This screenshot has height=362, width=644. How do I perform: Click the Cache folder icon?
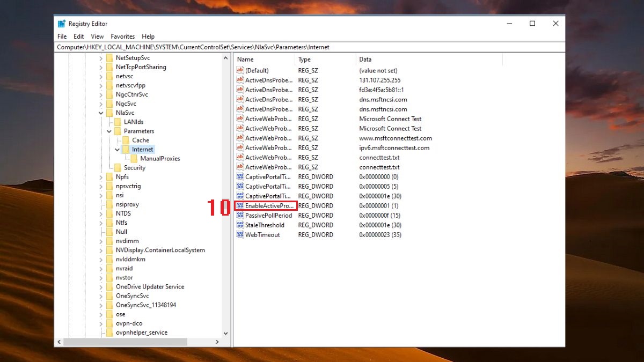pos(126,140)
